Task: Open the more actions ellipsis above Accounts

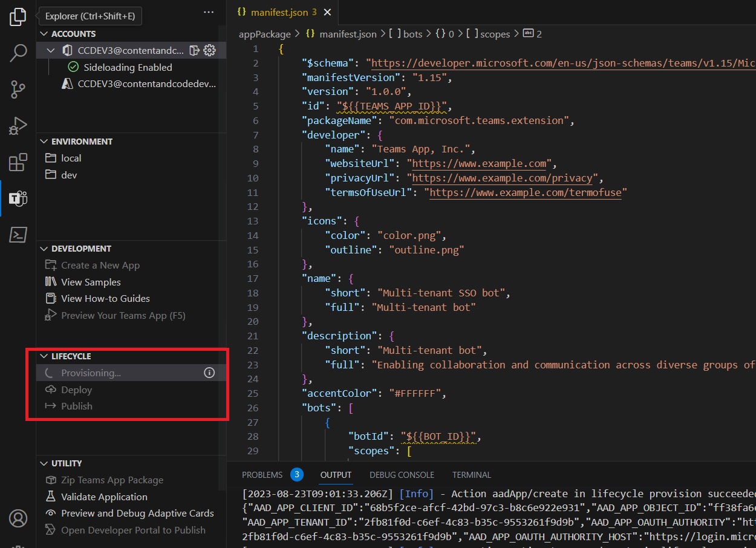Action: click(x=209, y=12)
